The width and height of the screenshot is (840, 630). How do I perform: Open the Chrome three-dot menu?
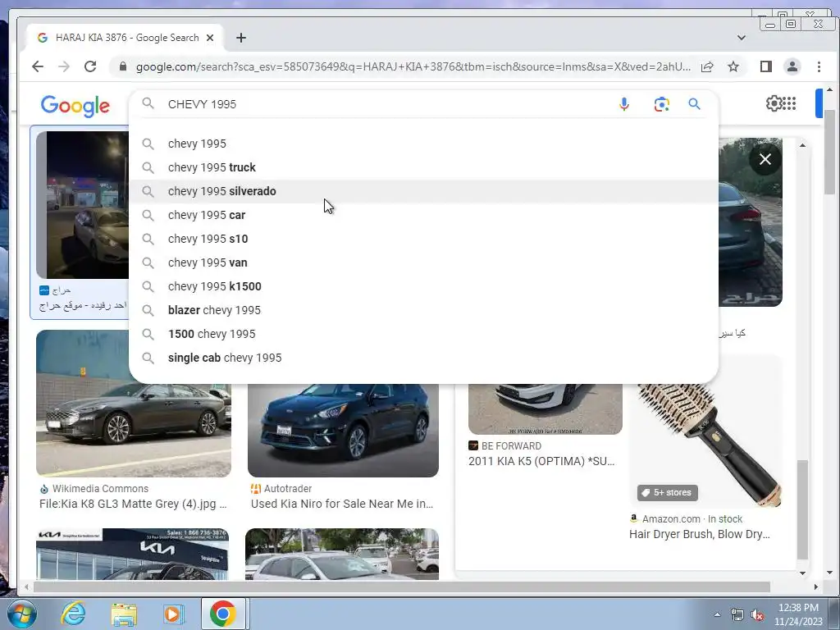click(x=819, y=66)
